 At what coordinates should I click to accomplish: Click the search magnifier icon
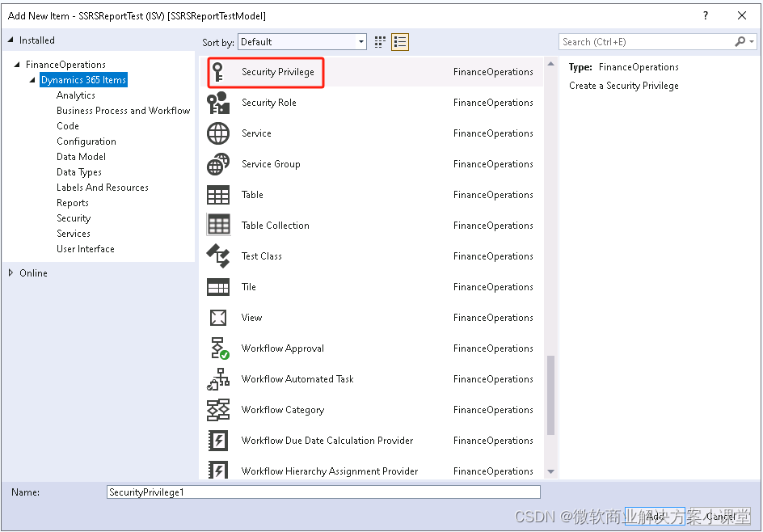click(x=740, y=42)
